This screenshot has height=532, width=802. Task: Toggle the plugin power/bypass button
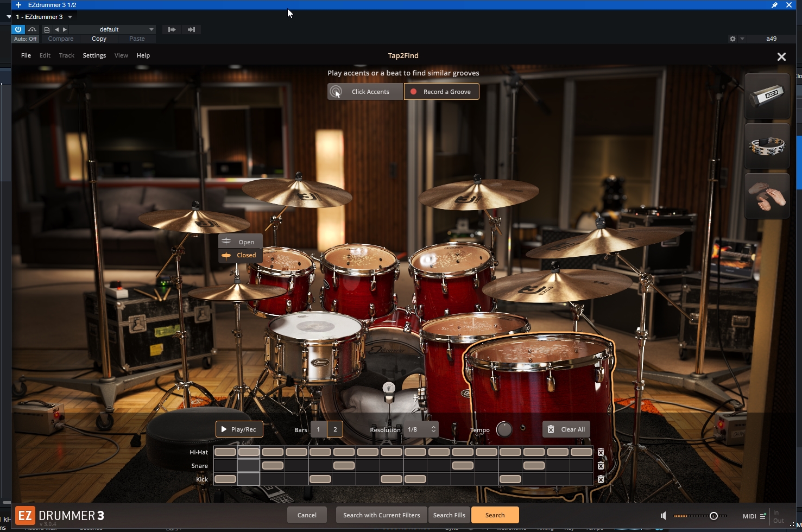tap(18, 29)
